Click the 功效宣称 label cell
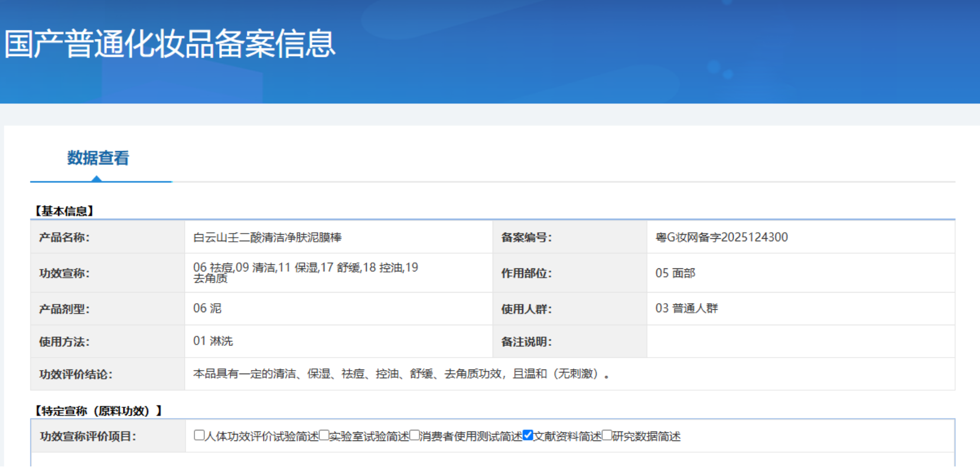The image size is (980, 467). coord(108,273)
